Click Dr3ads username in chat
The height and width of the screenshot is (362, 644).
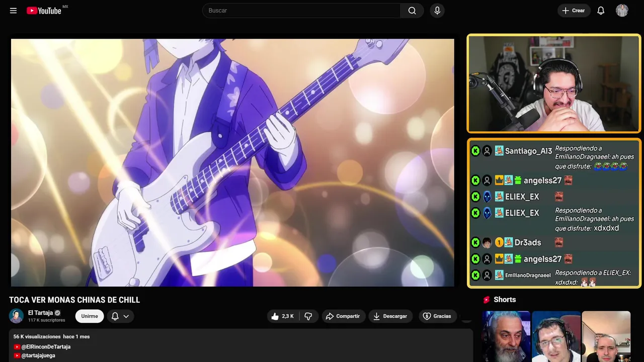(528, 242)
